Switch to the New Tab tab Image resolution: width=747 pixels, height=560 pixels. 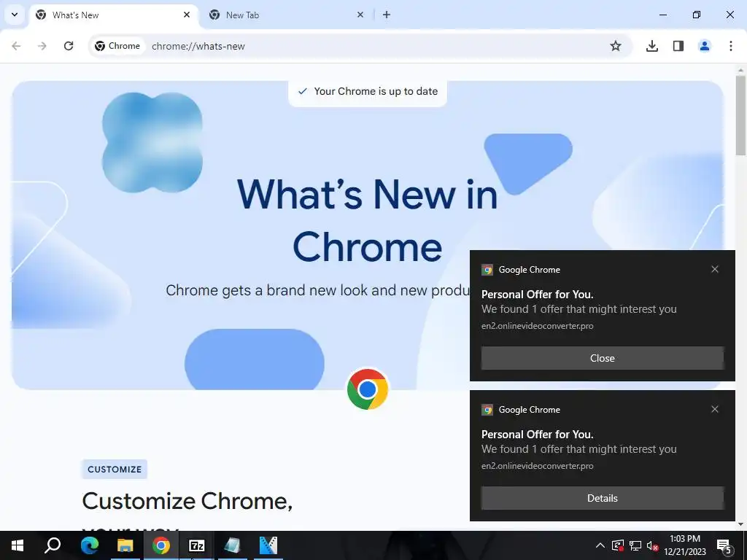pyautogui.click(x=286, y=15)
